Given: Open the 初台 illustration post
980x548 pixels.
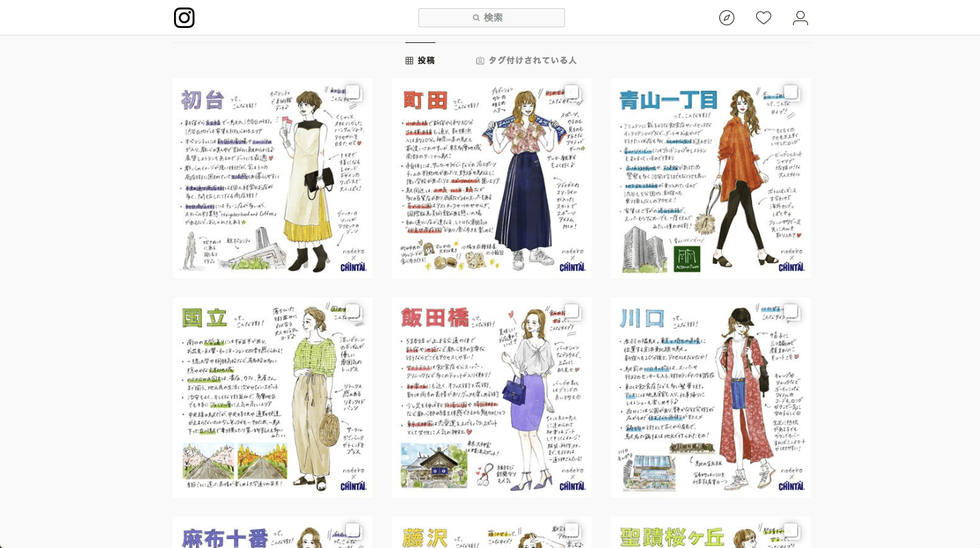Looking at the screenshot, I should [x=272, y=178].
